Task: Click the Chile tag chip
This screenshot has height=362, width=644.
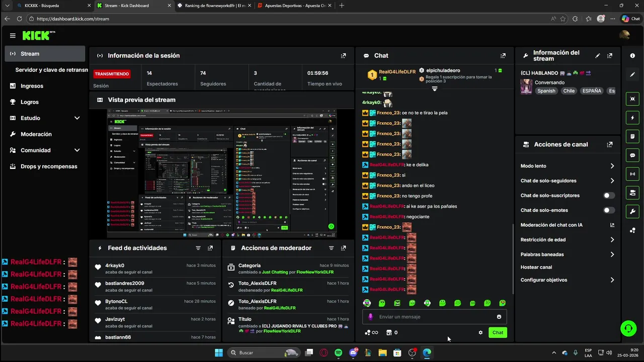Action: click(x=569, y=91)
